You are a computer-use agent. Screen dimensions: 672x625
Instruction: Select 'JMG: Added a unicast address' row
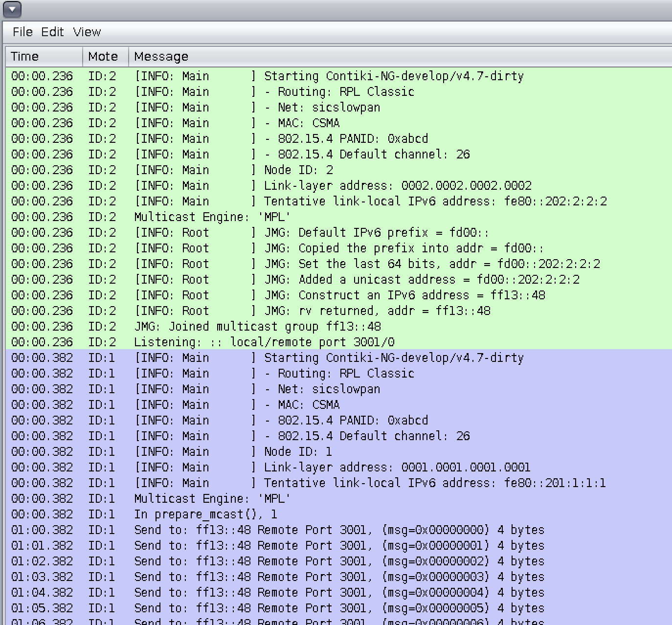point(339,279)
